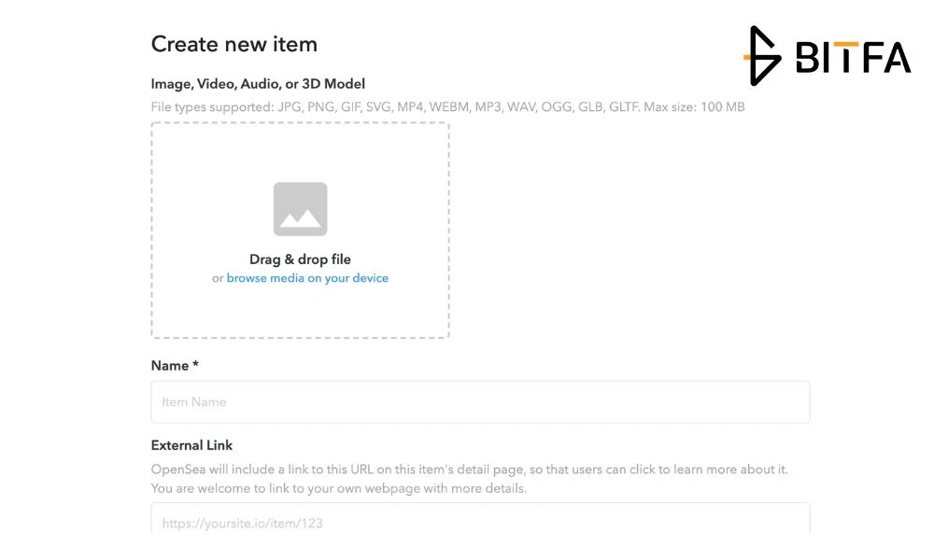Click the External Link label
Image resolution: width=934 pixels, height=560 pixels.
[191, 445]
